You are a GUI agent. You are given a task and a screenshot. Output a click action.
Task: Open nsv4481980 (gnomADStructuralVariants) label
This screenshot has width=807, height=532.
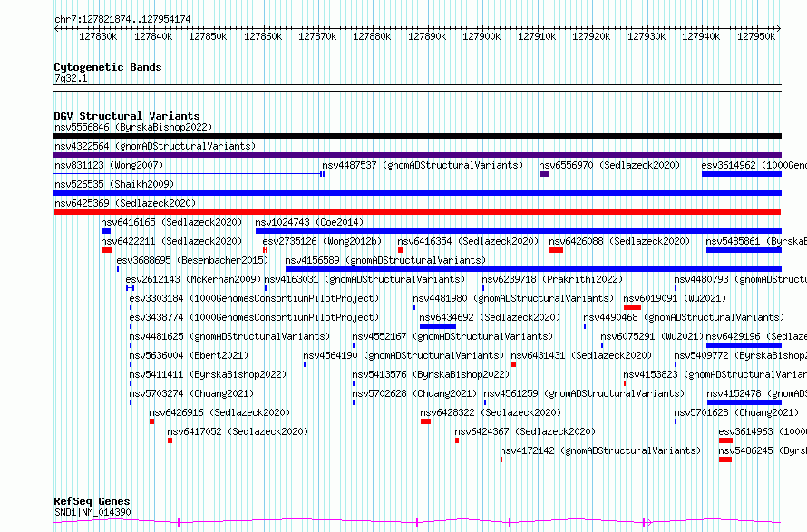[513, 298]
